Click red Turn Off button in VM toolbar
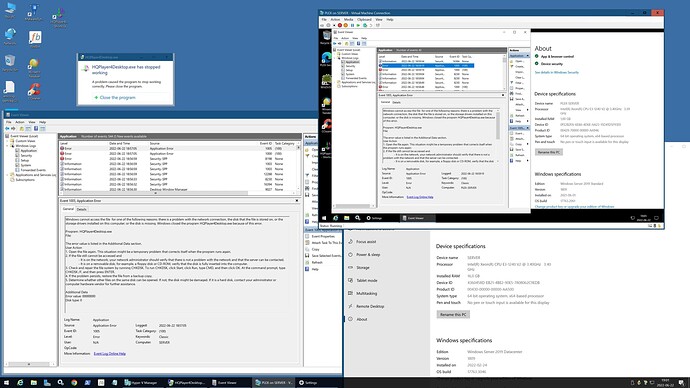This screenshot has width=690, height=388. tap(340, 26)
